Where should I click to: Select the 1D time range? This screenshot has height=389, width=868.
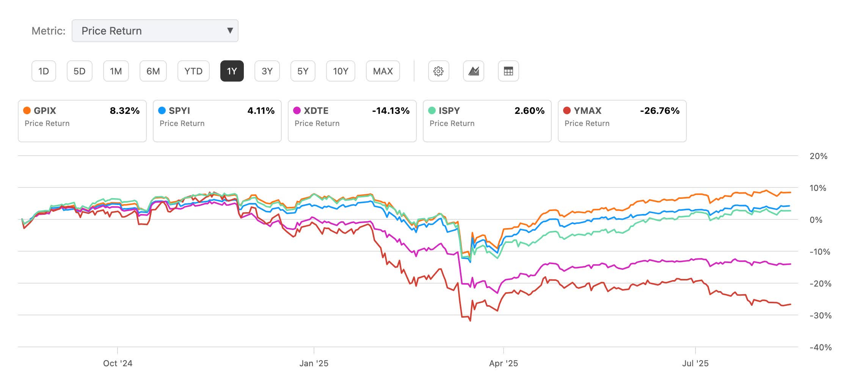pyautogui.click(x=44, y=71)
